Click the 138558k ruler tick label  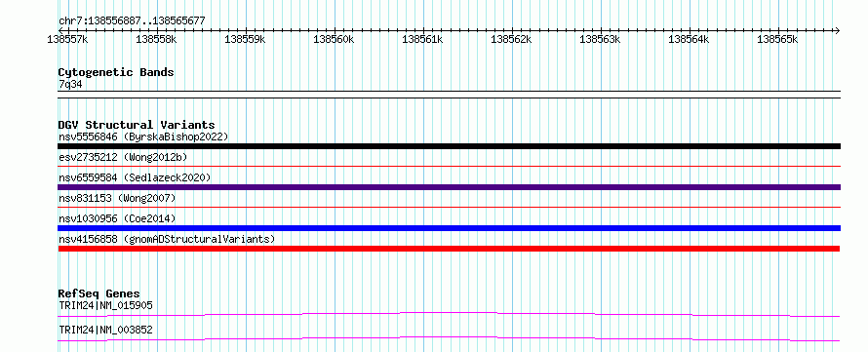(156, 39)
